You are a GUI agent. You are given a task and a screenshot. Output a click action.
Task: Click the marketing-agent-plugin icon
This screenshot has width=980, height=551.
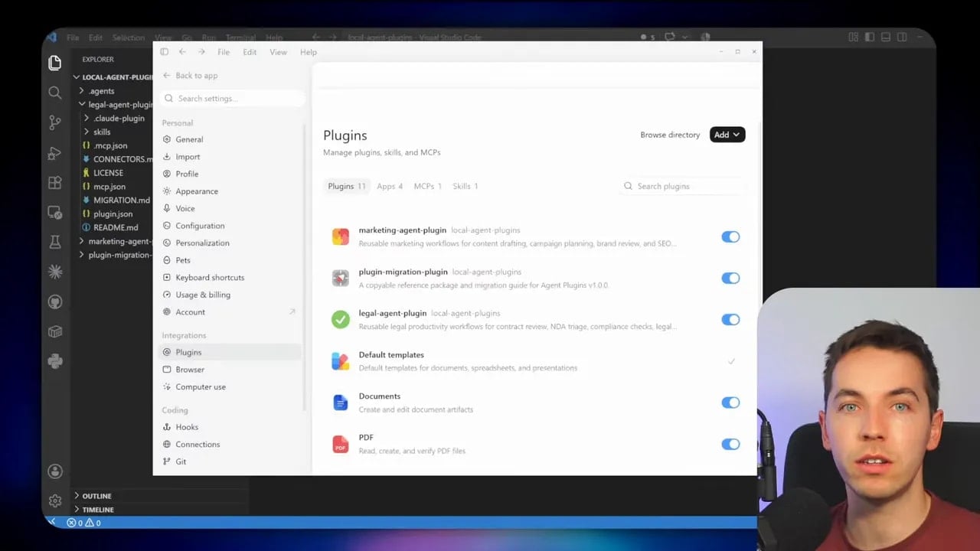coord(341,236)
